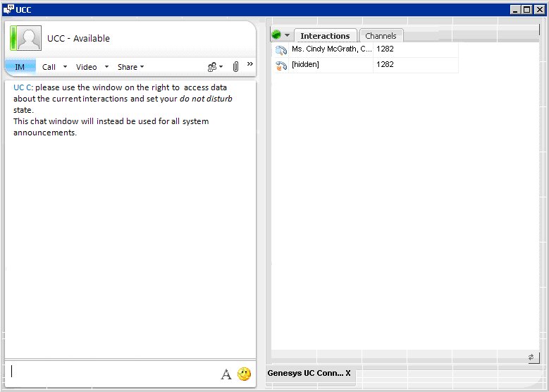Expand the toolbar overflow chevrons
Image resolution: width=549 pixels, height=392 pixels.
[x=249, y=65]
